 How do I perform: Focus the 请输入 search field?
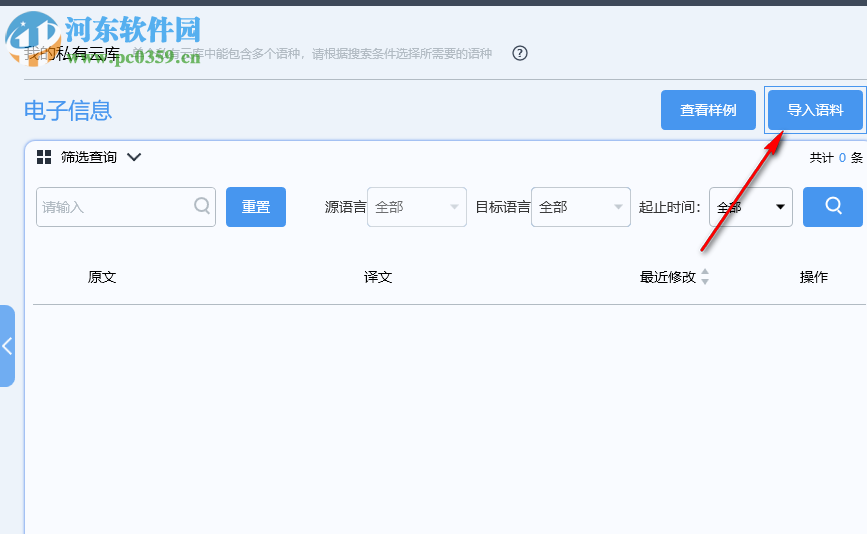[x=126, y=207]
